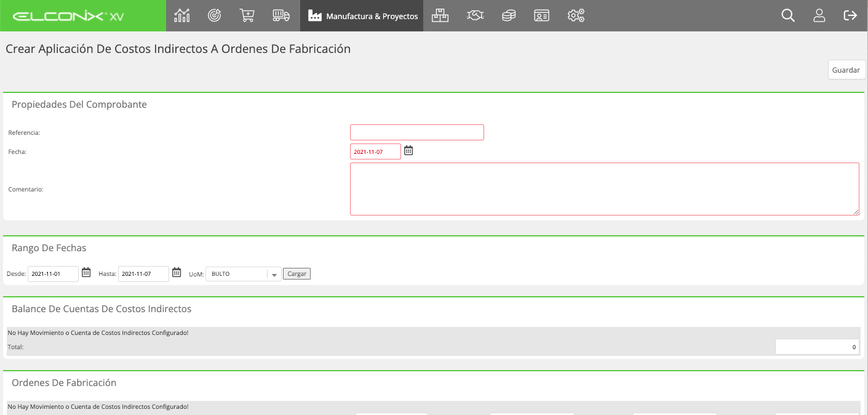Click 'Balance De Cuentas De Costos Indirectos' heading

[x=102, y=309]
